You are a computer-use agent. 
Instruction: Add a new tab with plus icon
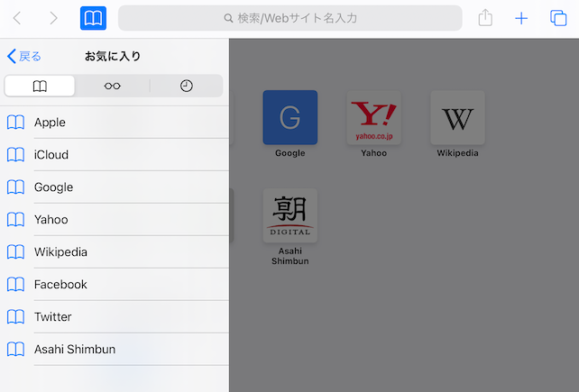pos(521,18)
